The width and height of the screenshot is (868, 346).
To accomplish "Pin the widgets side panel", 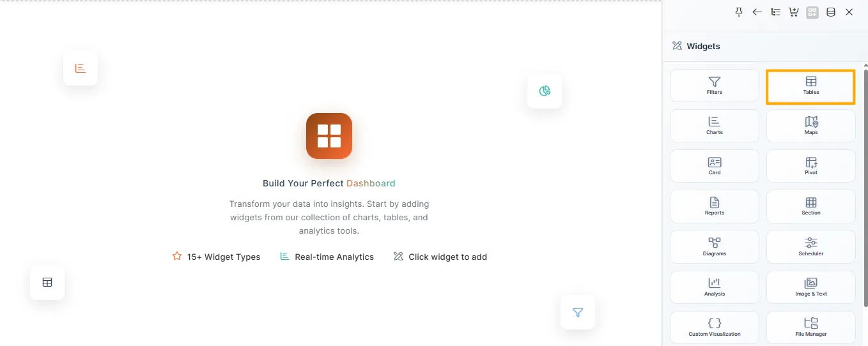I will (x=739, y=12).
